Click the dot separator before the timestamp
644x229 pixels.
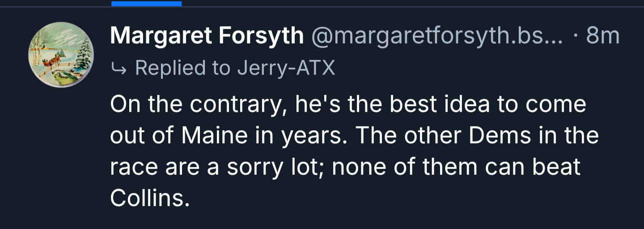point(576,35)
